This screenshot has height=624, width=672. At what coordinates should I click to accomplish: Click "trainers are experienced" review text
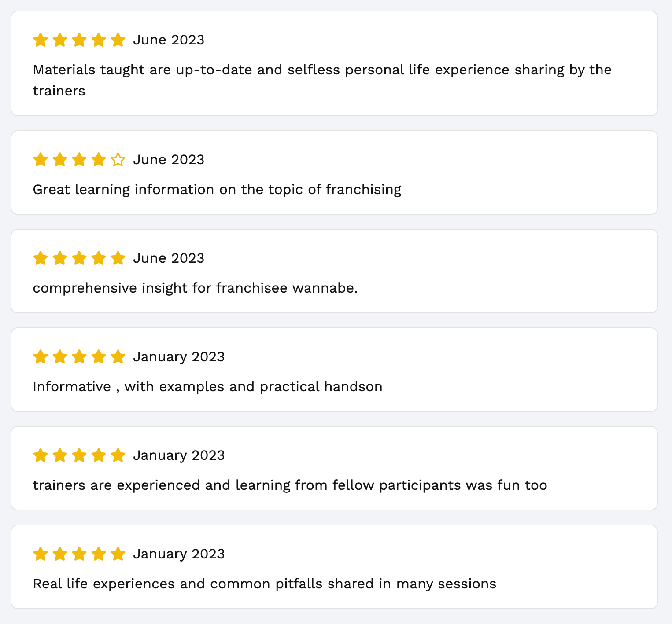coord(290,485)
